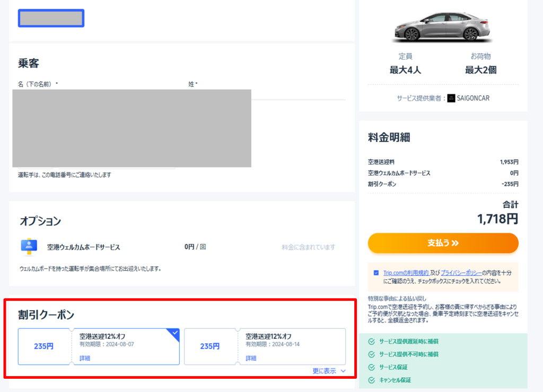The image size is (543, 392).
Task: Click check icon beside サービス提供遅延時に補償
Action: [371, 341]
